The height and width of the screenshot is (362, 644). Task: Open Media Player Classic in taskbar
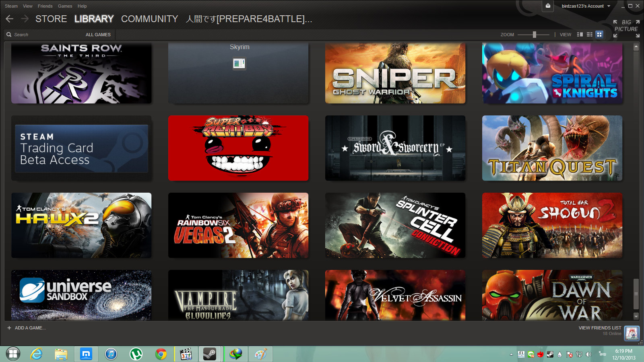(x=186, y=354)
